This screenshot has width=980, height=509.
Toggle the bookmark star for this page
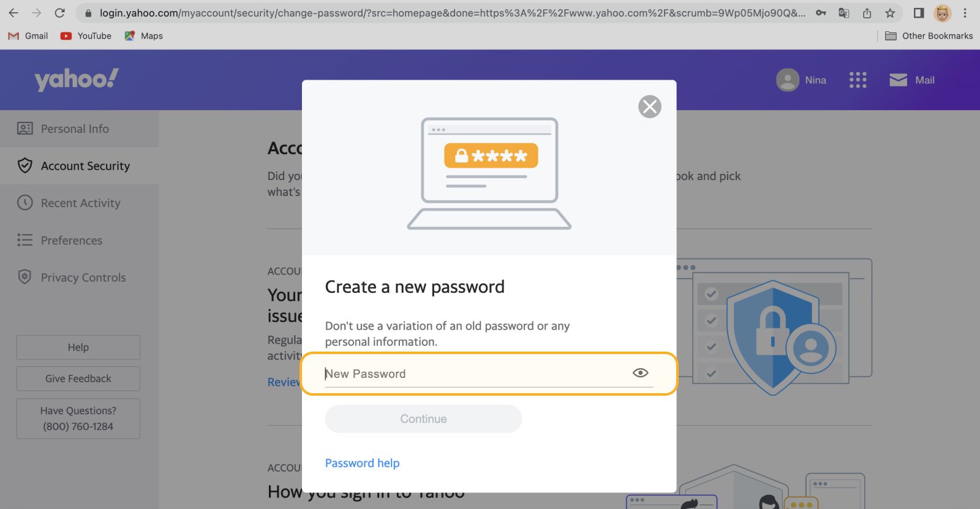(891, 13)
